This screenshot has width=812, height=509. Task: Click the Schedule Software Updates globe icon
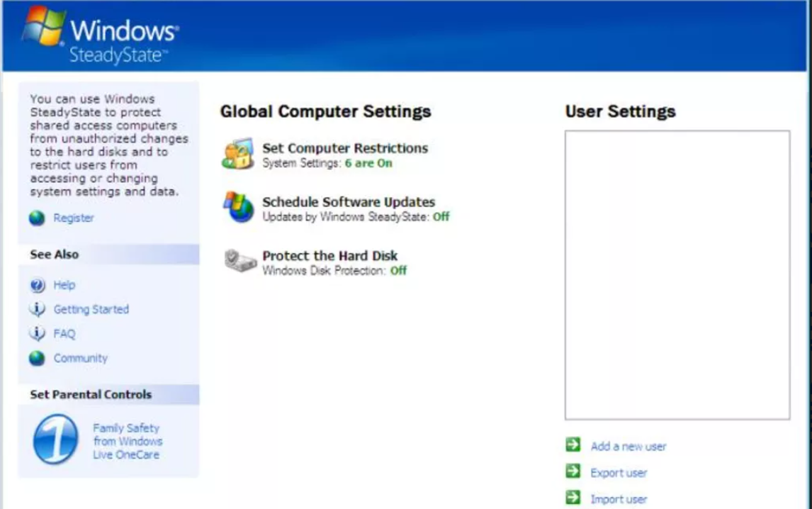[x=238, y=208]
